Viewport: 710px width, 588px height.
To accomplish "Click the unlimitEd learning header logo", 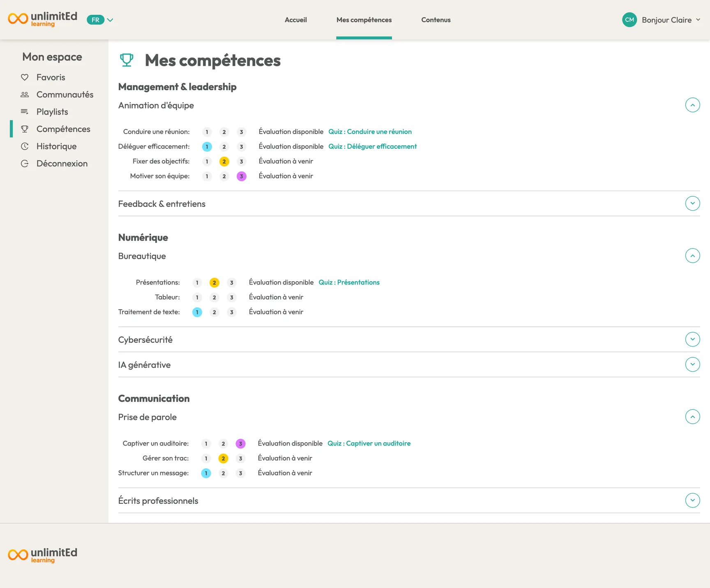I will [43, 19].
